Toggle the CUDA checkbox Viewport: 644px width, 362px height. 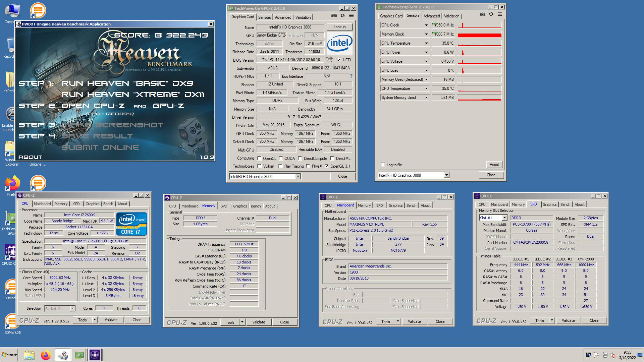coord(281,159)
